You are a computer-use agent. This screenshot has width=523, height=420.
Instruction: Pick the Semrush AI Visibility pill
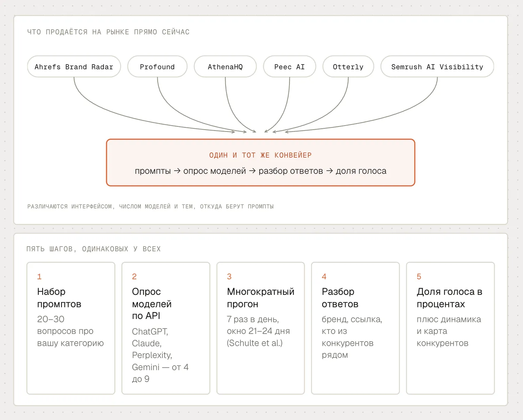[x=437, y=67]
